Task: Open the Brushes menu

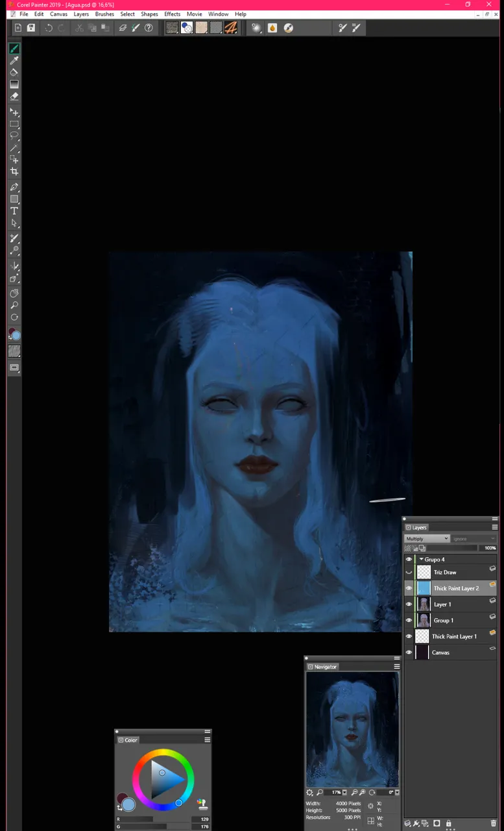Action: tap(104, 14)
